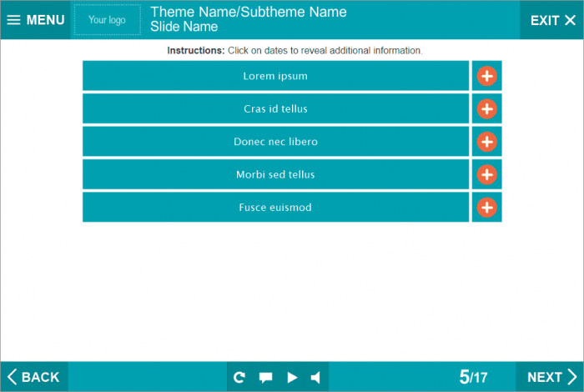Click the Your logo placeholder
584x392 pixels.
point(107,20)
